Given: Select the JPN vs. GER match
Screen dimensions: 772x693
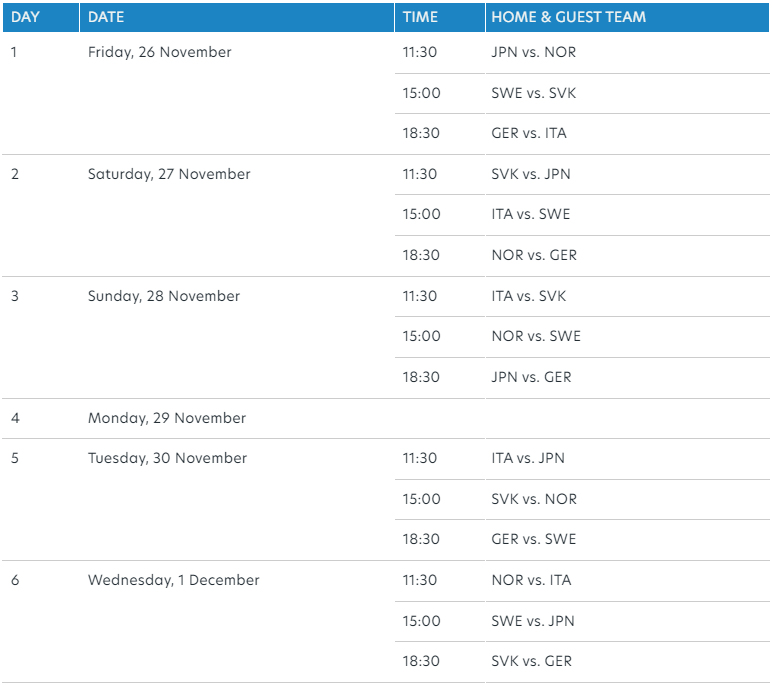Looking at the screenshot, I should click(531, 377).
